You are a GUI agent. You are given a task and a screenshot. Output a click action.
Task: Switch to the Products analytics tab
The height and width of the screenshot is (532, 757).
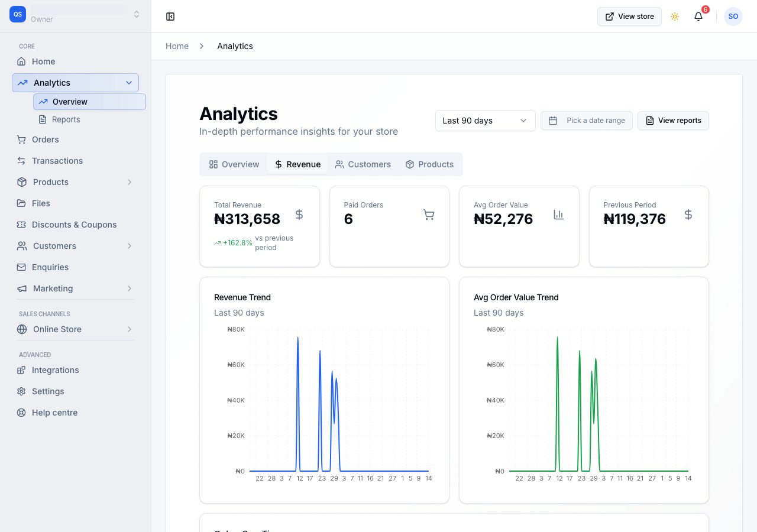[429, 164]
